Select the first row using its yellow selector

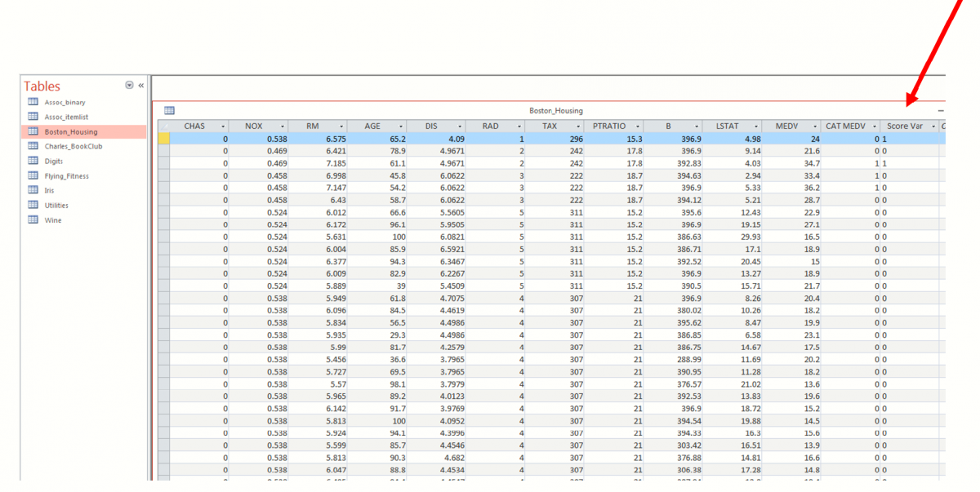(163, 139)
